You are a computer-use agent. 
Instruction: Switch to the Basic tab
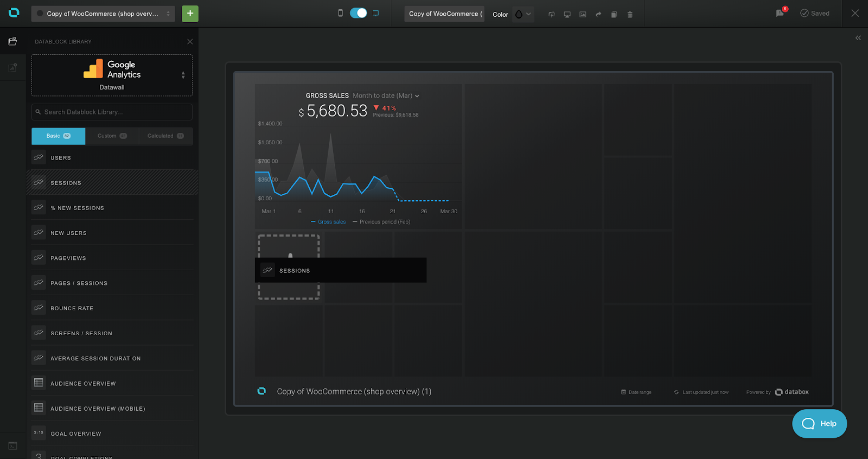click(x=59, y=136)
